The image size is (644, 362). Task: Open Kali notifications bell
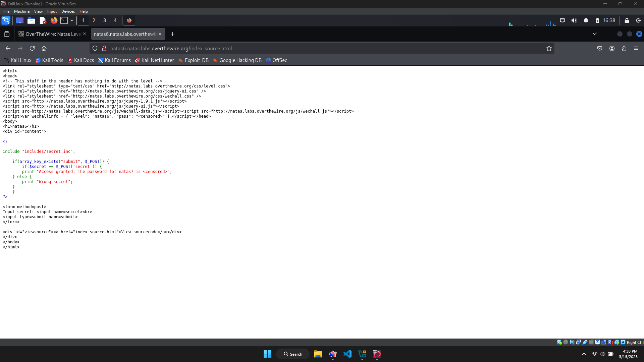tap(586, 20)
